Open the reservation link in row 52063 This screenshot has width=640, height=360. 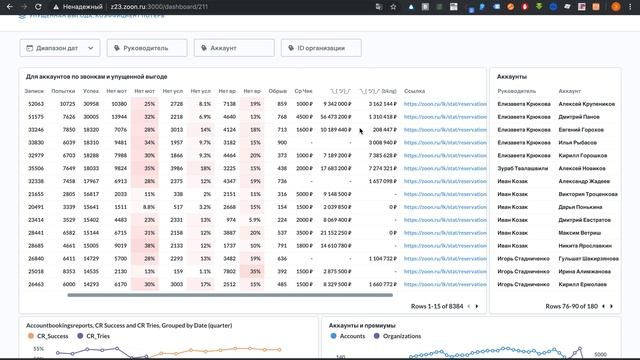coord(445,104)
